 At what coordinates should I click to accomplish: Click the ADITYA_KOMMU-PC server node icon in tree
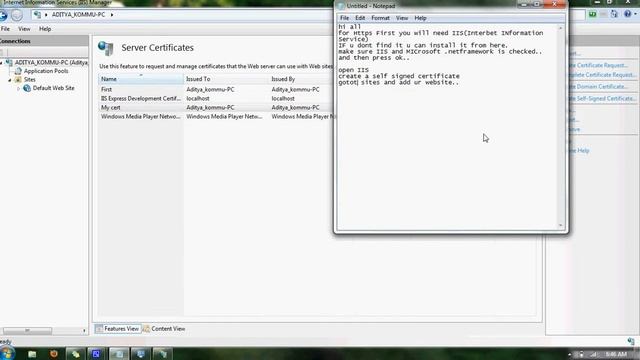tap(9, 62)
